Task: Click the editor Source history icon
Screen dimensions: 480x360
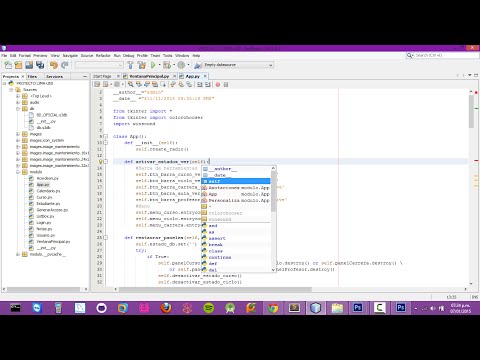Action: [97, 85]
